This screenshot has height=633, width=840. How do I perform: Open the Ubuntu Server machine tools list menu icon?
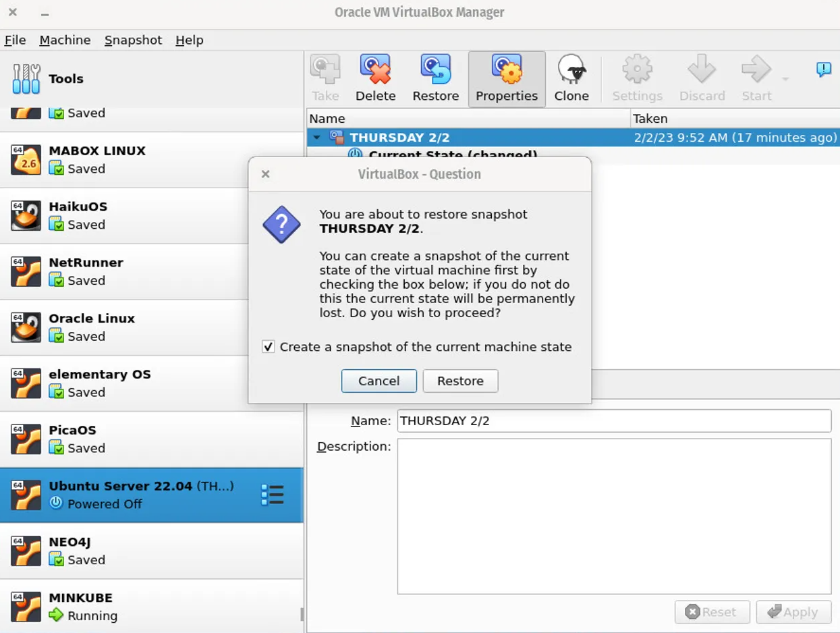[x=272, y=495]
